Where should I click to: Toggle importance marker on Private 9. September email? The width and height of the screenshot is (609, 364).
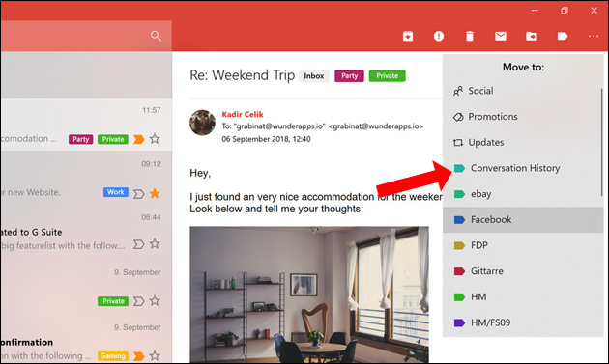point(138,301)
